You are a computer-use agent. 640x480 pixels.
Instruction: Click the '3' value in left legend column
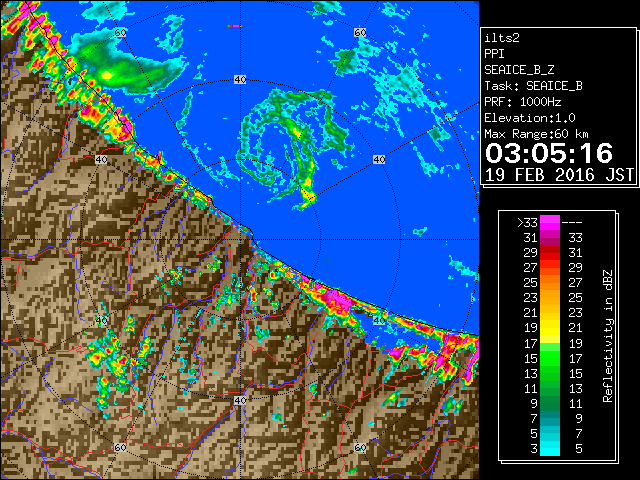coord(534,449)
